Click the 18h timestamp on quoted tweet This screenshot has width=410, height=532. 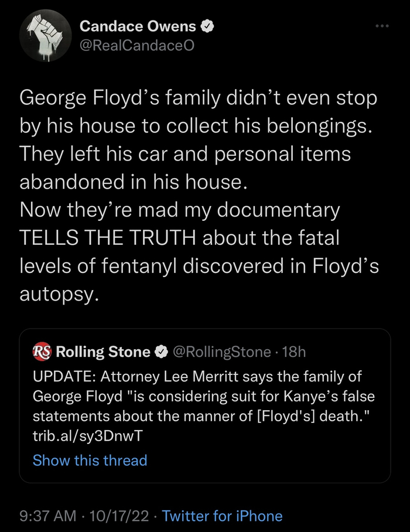[294, 352]
